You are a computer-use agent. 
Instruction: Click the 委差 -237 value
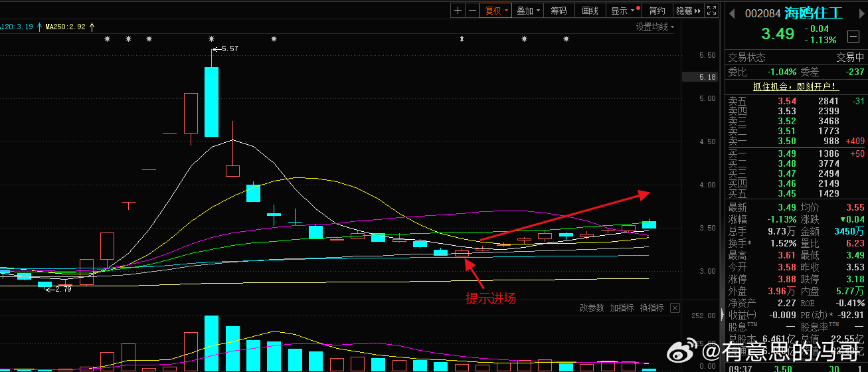coord(855,72)
